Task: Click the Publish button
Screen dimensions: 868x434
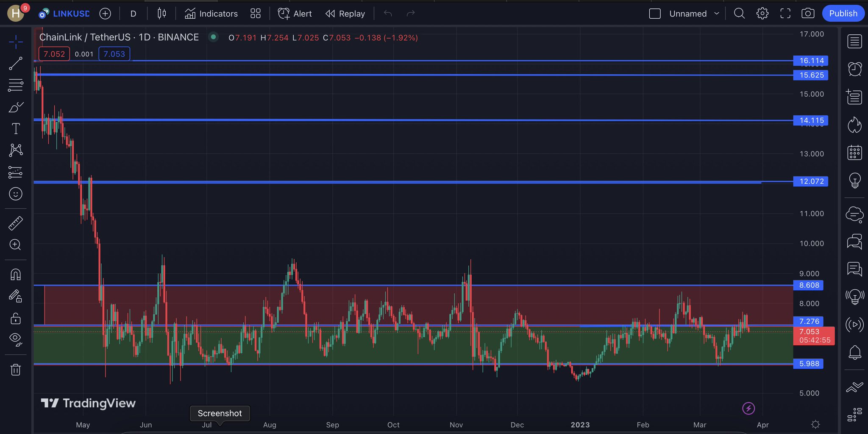Action: coord(843,14)
